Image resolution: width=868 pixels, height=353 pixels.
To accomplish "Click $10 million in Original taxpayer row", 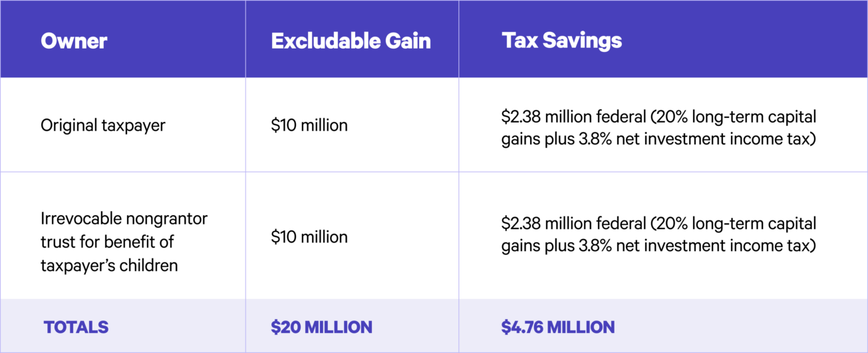I will [309, 125].
